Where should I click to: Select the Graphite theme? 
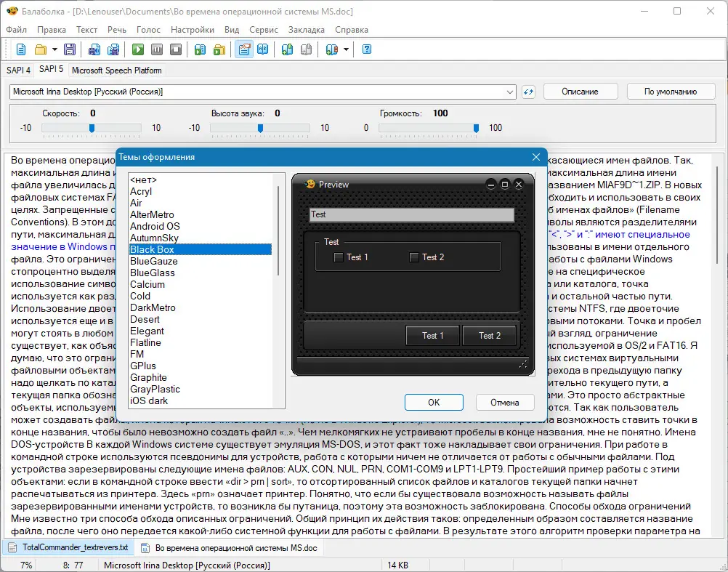click(200, 377)
